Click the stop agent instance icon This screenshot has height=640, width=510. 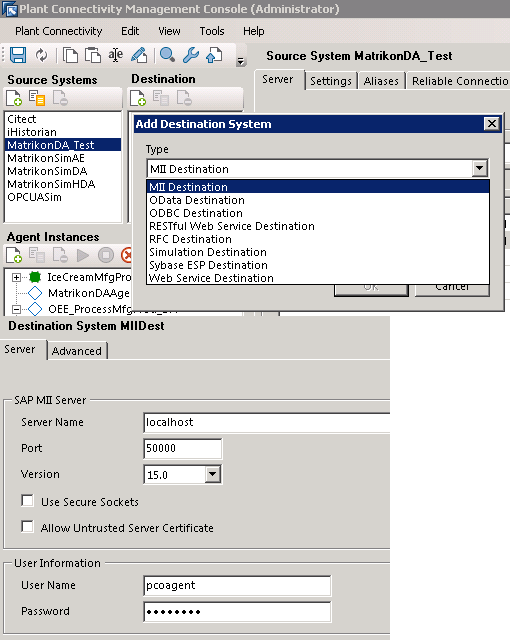pos(106,256)
